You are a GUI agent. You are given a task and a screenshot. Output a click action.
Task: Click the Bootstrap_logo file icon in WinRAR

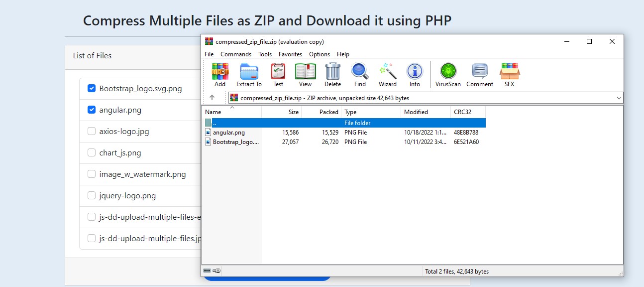point(209,142)
